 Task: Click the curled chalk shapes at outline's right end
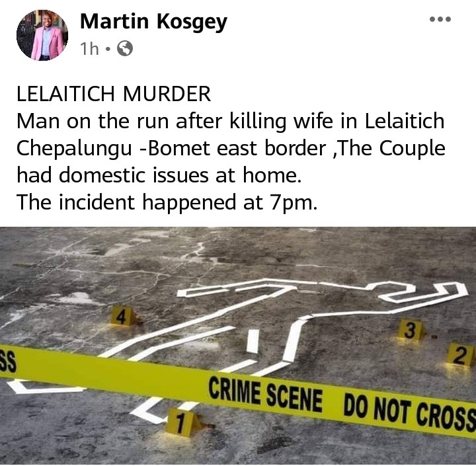tap(424, 291)
